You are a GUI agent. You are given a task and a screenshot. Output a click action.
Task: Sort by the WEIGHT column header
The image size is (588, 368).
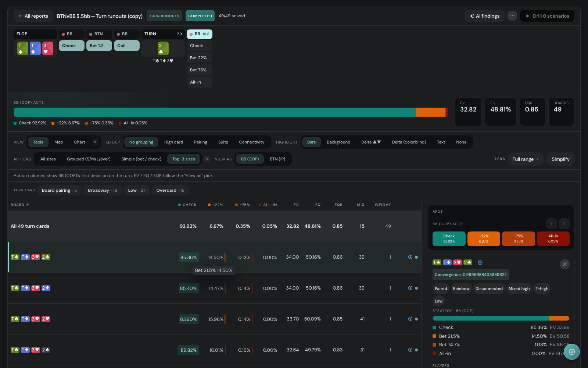click(x=383, y=205)
